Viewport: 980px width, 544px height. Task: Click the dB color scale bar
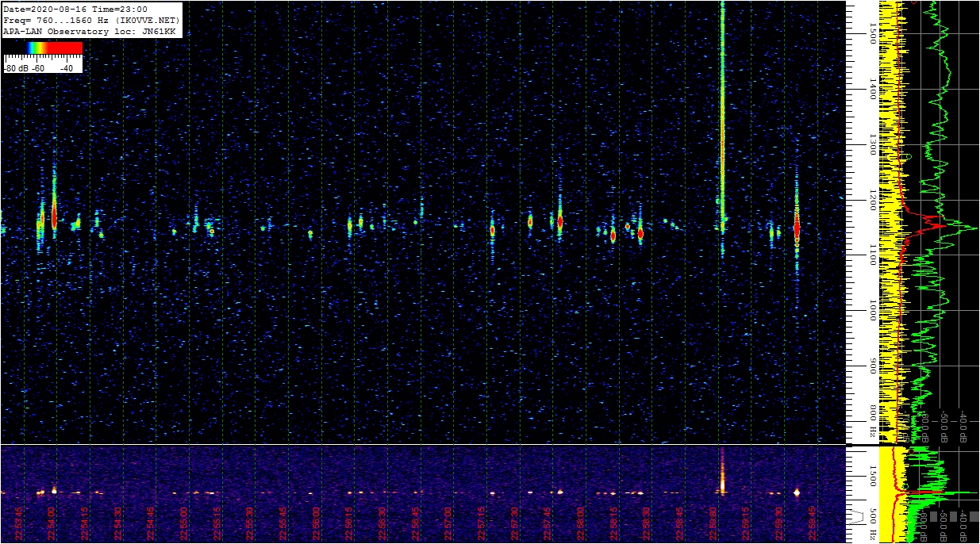coord(43,48)
